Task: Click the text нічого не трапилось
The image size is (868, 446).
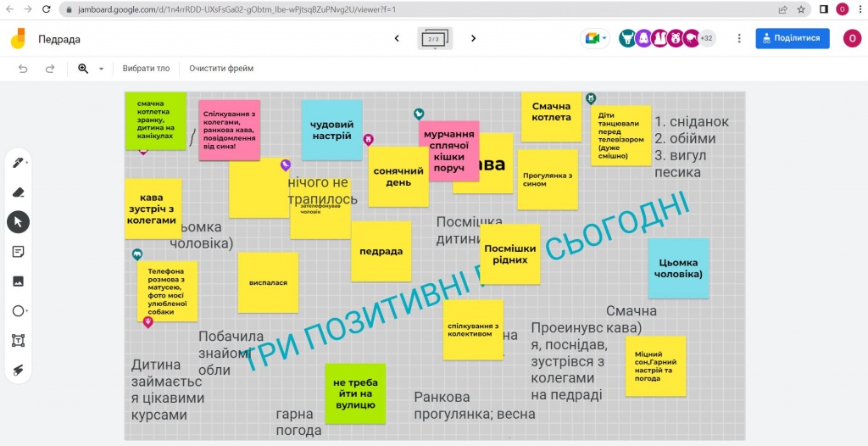Action: 323,191
